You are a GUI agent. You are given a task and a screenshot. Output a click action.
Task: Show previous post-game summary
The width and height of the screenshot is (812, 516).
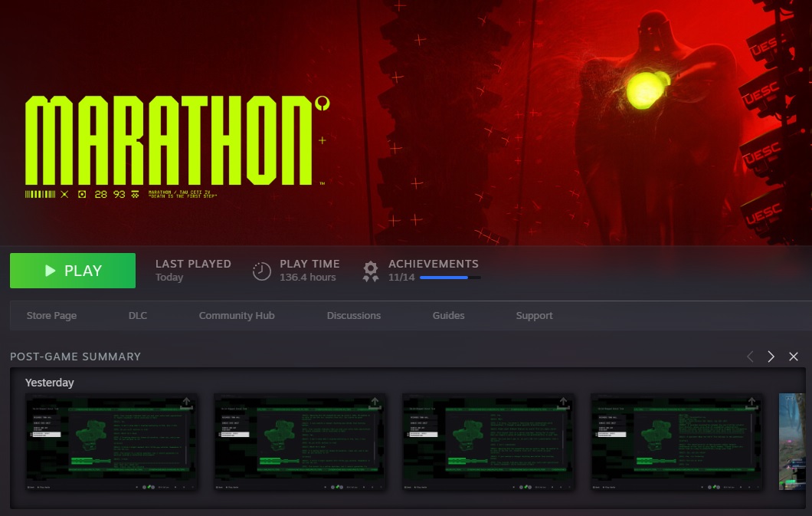point(750,357)
